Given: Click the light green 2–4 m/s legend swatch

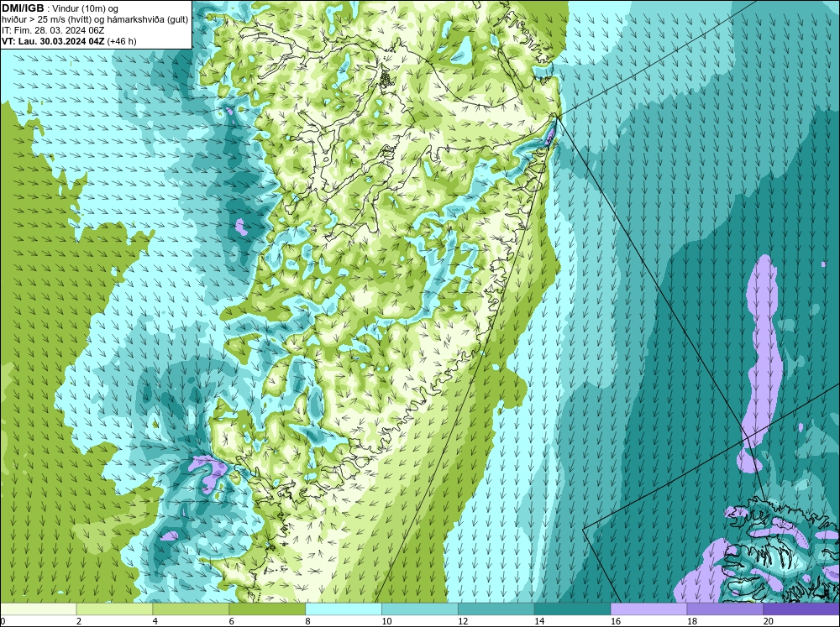Looking at the screenshot, I should coord(114,609).
